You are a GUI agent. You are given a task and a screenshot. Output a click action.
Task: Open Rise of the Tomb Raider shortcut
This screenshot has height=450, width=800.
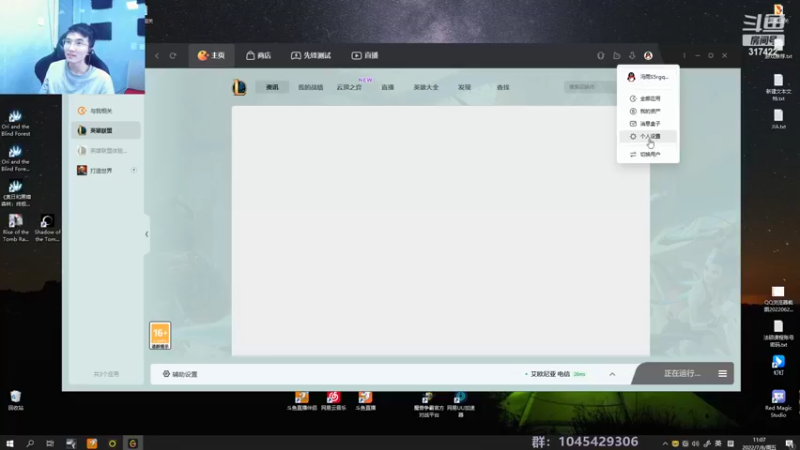click(15, 228)
